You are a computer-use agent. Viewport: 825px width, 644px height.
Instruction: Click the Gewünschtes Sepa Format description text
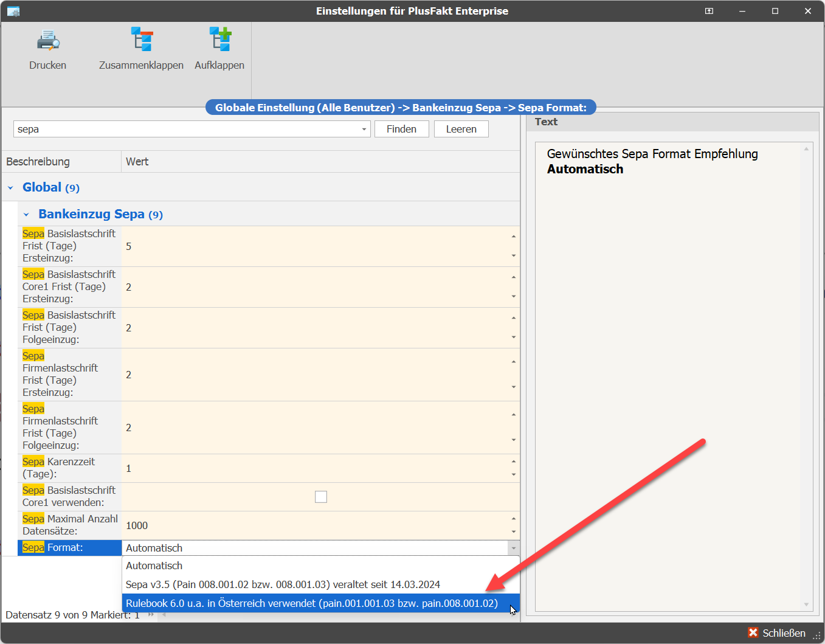(x=652, y=161)
